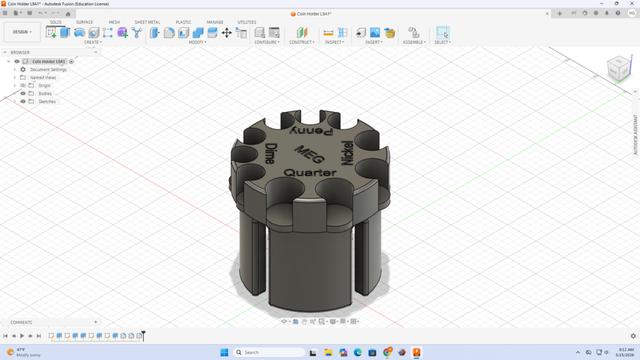Image resolution: width=640 pixels, height=360 pixels.
Task: Open the INSPECT dropdown menu
Action: [x=335, y=42]
